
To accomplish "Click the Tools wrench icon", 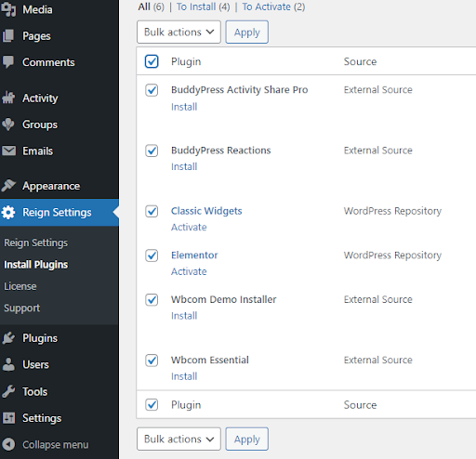I will tap(8, 391).
